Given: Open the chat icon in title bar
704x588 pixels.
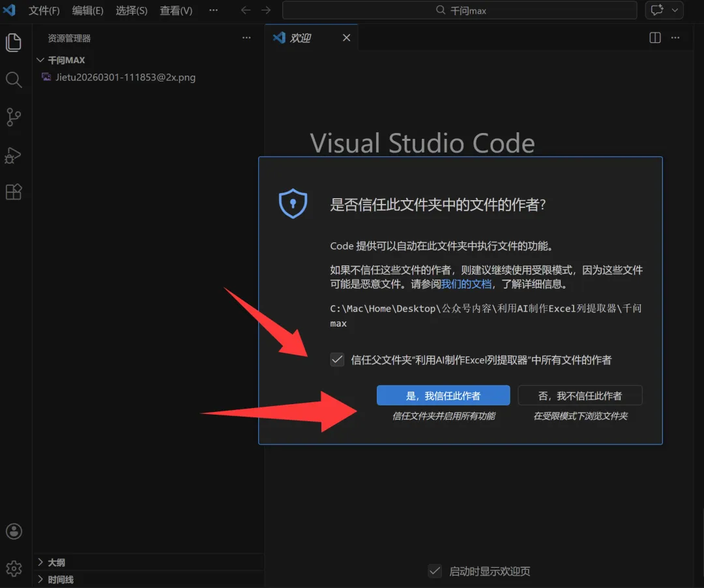Looking at the screenshot, I should [657, 10].
